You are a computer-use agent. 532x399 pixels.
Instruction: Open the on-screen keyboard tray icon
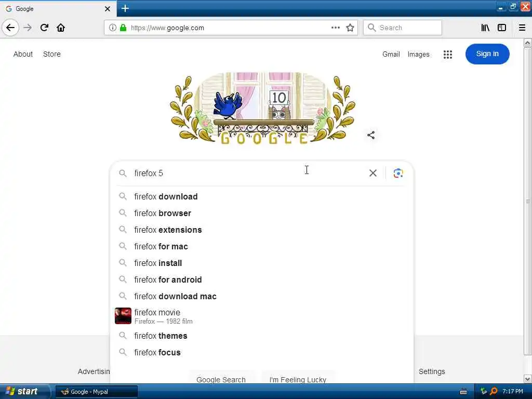(463, 392)
